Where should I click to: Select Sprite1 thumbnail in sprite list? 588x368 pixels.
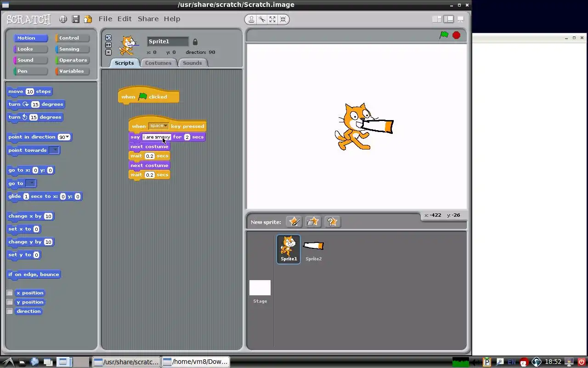tap(288, 249)
